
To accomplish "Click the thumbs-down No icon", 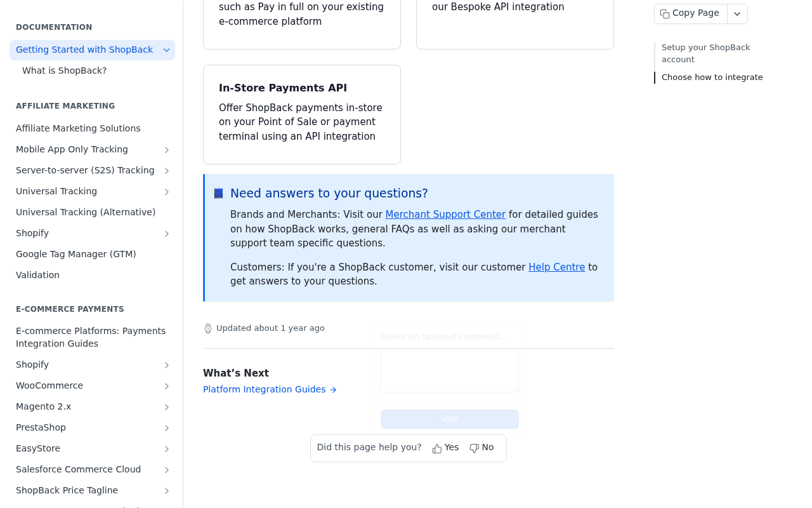I will pos(474,448).
